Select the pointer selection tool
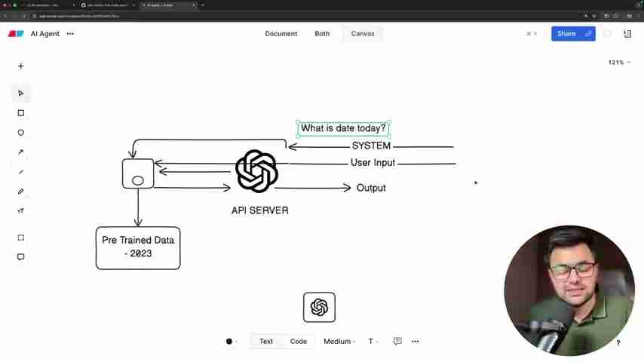Viewport: 644px width, 362px height. pyautogui.click(x=21, y=94)
